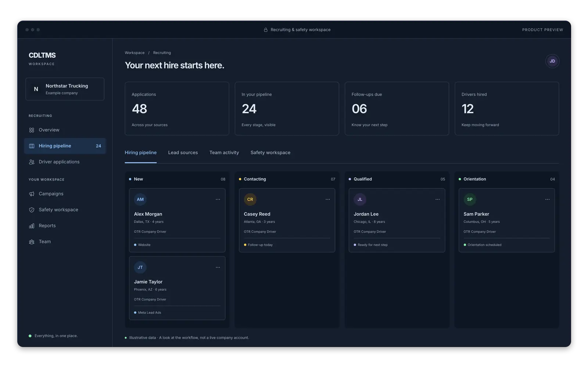Open the Team activity tab
This screenshot has height=368, width=588.
(224, 153)
